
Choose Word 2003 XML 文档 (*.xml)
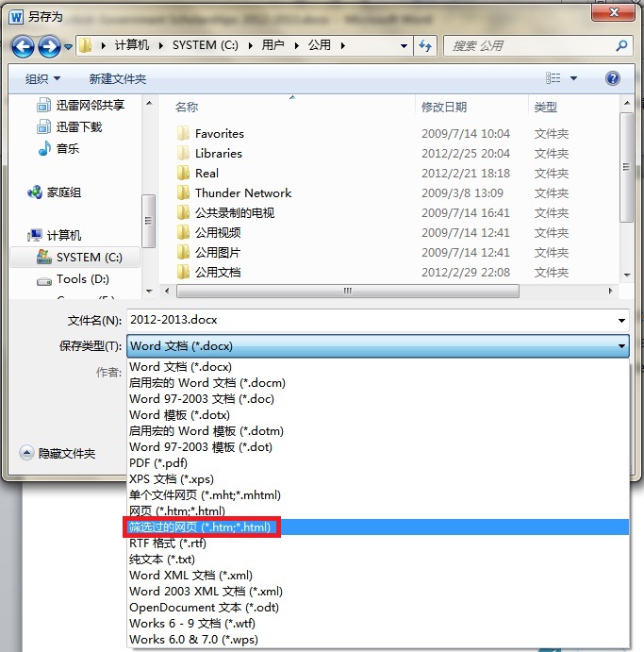pyautogui.click(x=378, y=592)
